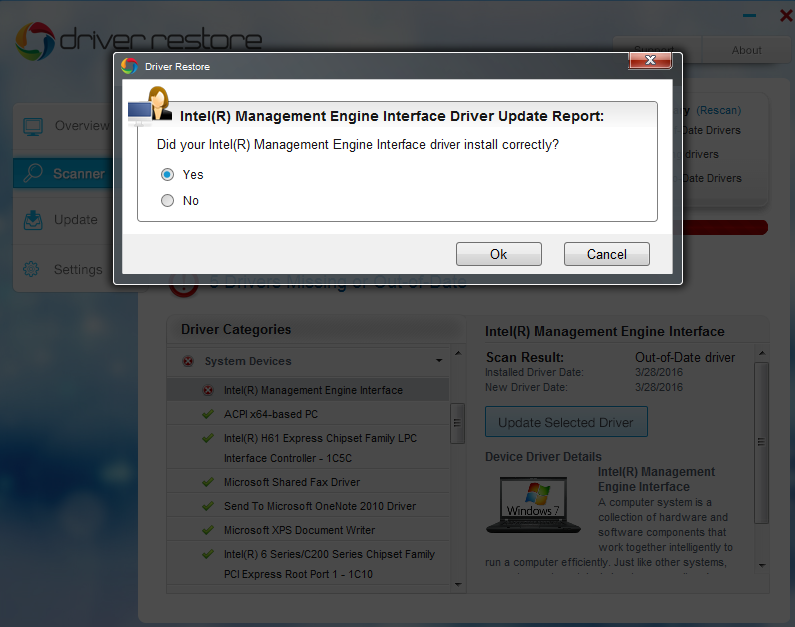Image resolution: width=795 pixels, height=627 pixels.
Task: Click the Rescan link
Action: [718, 110]
